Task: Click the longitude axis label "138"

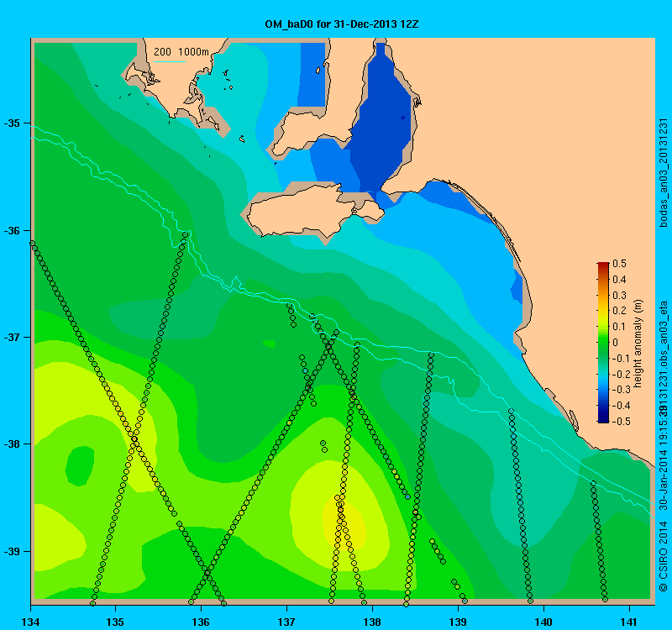Action: coord(372,622)
